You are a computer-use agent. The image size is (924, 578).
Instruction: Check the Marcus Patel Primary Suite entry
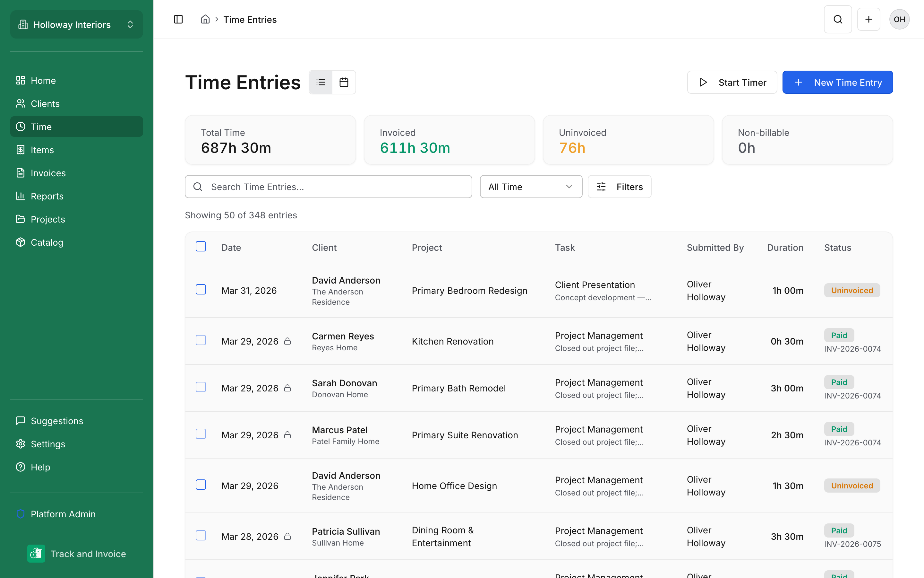201,434
